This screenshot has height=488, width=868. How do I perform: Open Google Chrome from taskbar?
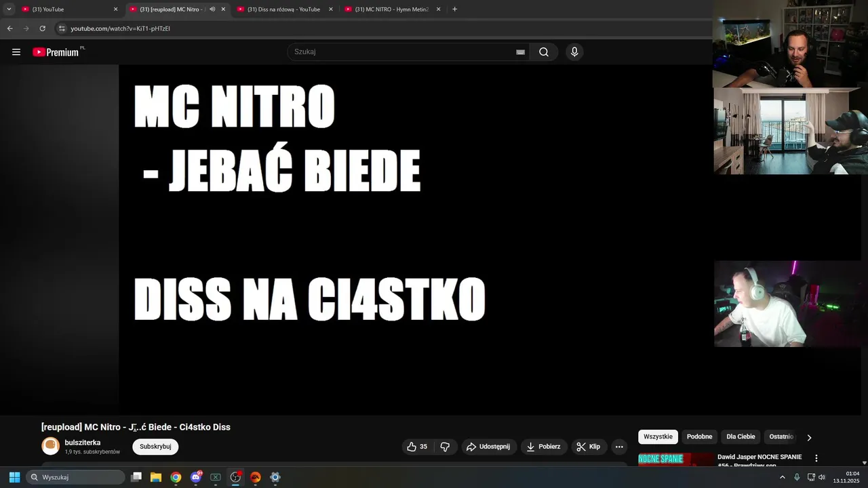[176, 477]
